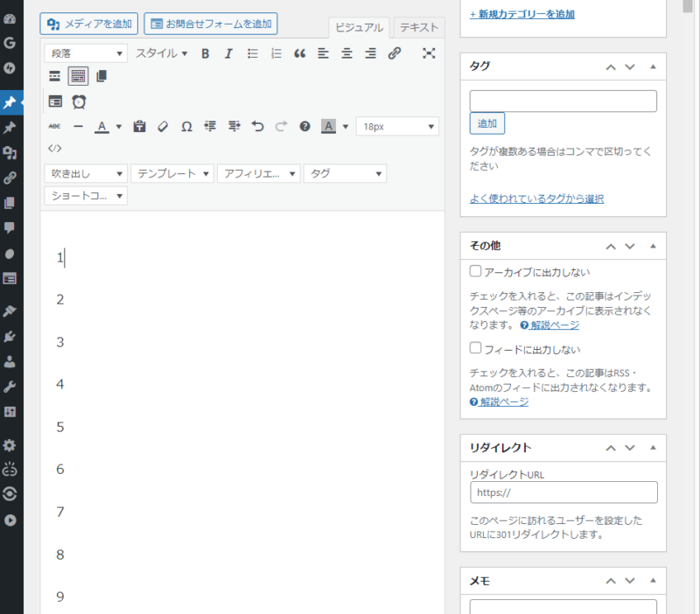Screen dimensions: 700x614
Task: Check アーカイブに出力しない checkbox
Action: tap(475, 271)
